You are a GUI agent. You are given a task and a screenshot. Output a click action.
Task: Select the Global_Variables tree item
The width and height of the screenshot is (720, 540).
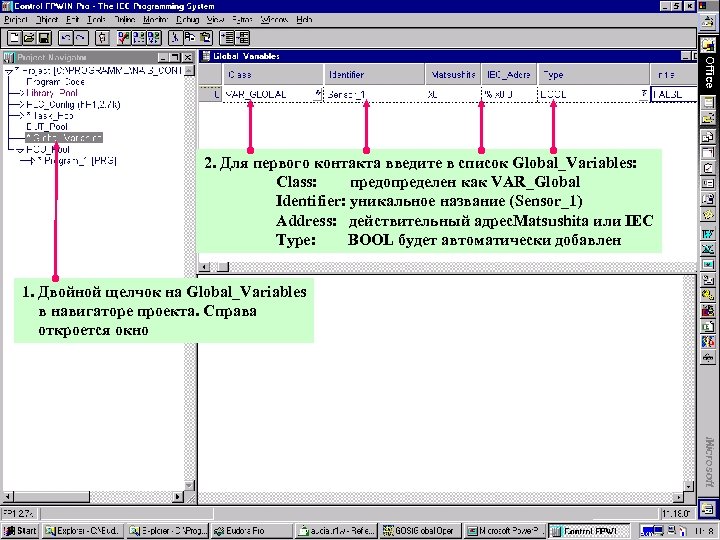pyautogui.click(x=64, y=138)
